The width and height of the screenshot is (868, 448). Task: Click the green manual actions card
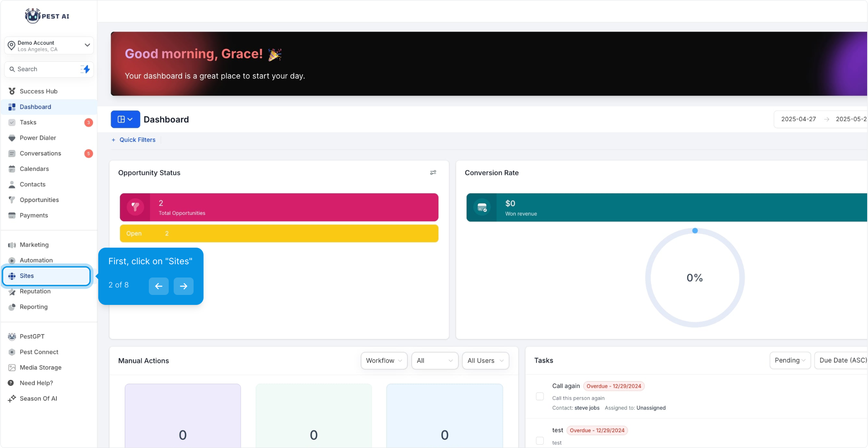coord(314,416)
